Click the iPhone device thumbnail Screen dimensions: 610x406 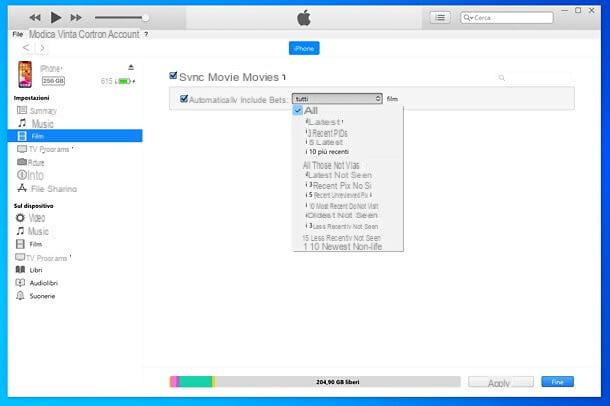click(25, 74)
